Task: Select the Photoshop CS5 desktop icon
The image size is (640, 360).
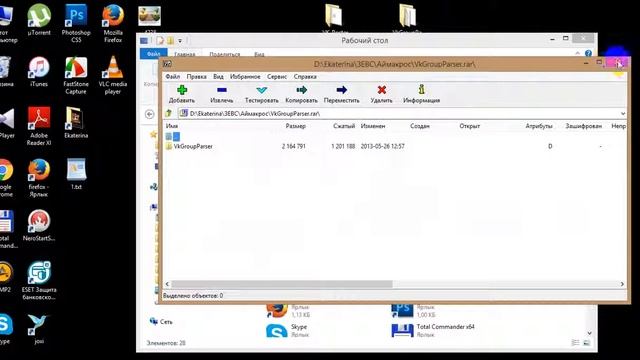Action: pyautogui.click(x=76, y=23)
